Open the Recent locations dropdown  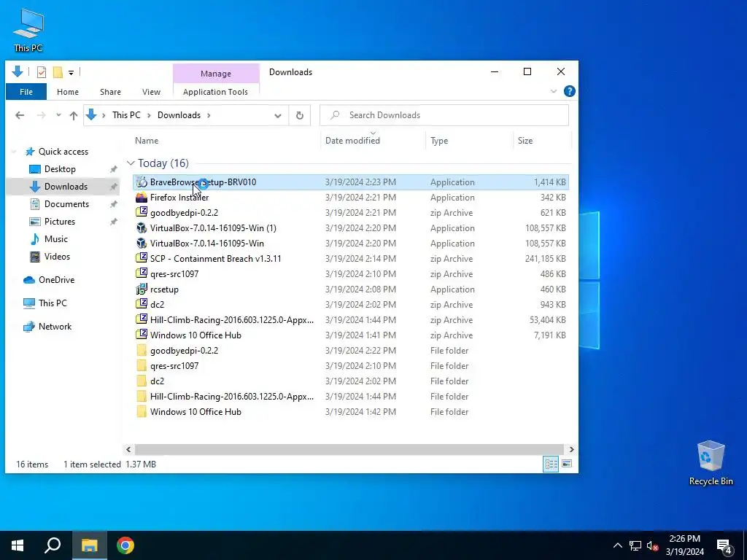tap(58, 115)
